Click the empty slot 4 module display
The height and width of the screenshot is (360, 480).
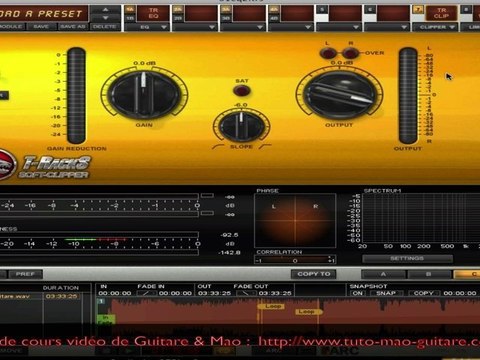point(297,13)
